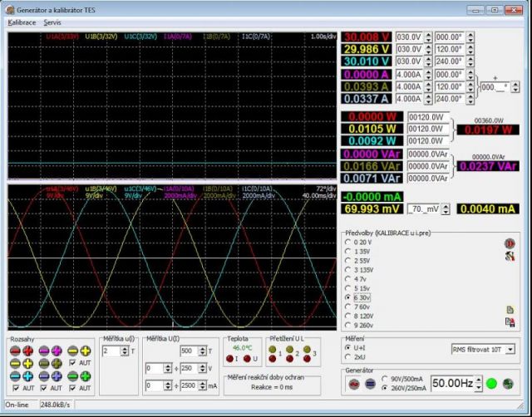Click the blue-violet minus range button
The width and height of the screenshot is (532, 417).
(x=44, y=376)
